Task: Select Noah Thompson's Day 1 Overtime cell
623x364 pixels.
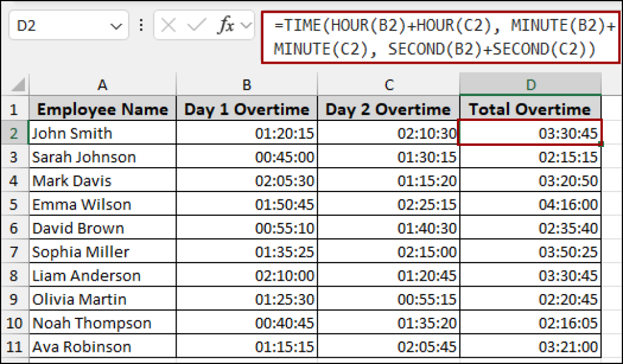Action: click(x=246, y=323)
